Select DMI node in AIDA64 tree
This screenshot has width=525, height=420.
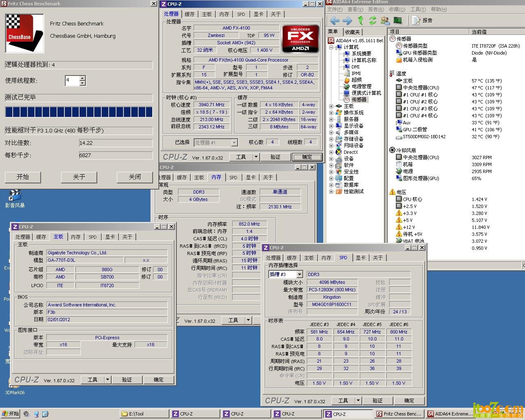[x=355, y=66]
